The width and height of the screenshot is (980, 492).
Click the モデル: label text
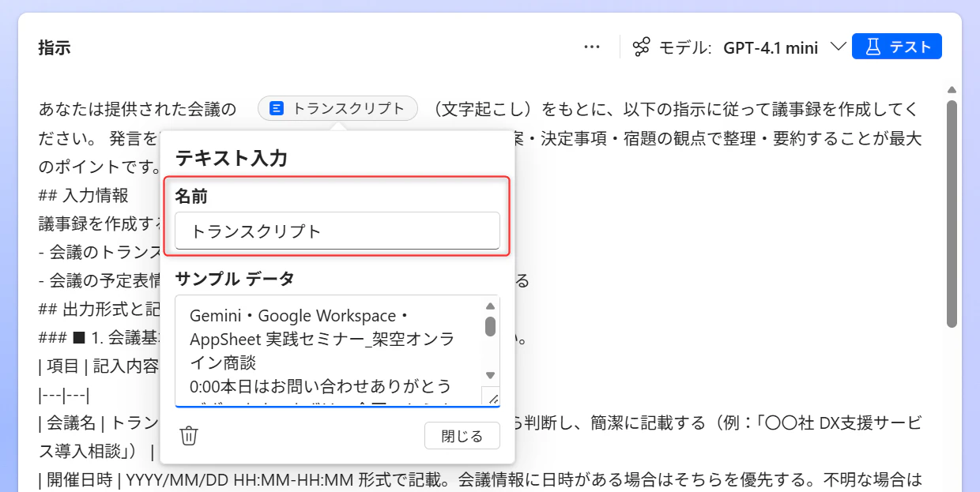pyautogui.click(x=685, y=47)
